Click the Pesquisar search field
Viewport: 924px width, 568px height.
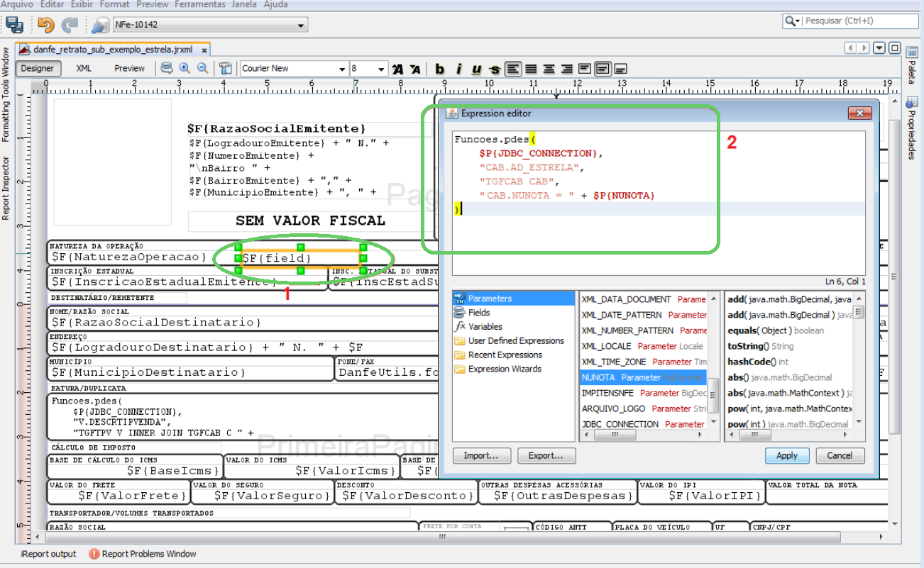point(859,21)
